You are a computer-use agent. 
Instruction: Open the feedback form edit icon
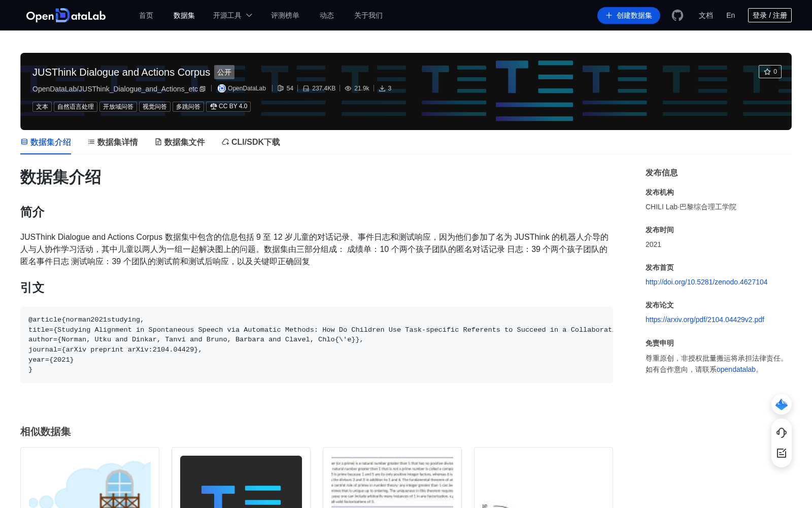coord(782,453)
